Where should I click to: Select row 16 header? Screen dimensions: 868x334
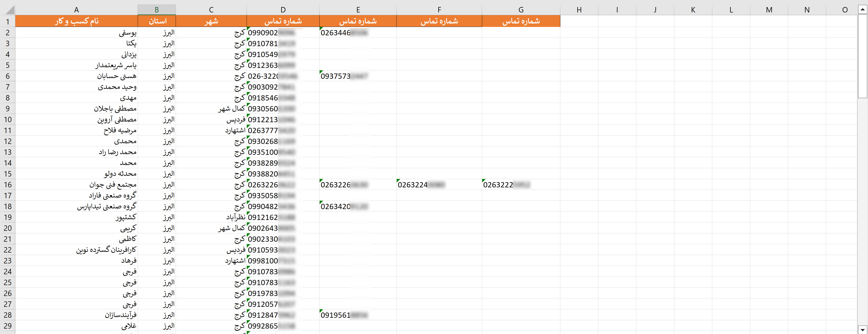click(7, 185)
